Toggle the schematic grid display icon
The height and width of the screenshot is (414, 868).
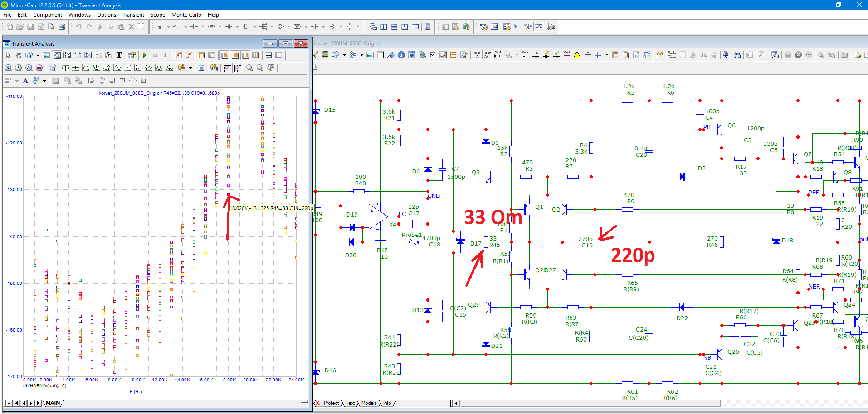(x=598, y=55)
